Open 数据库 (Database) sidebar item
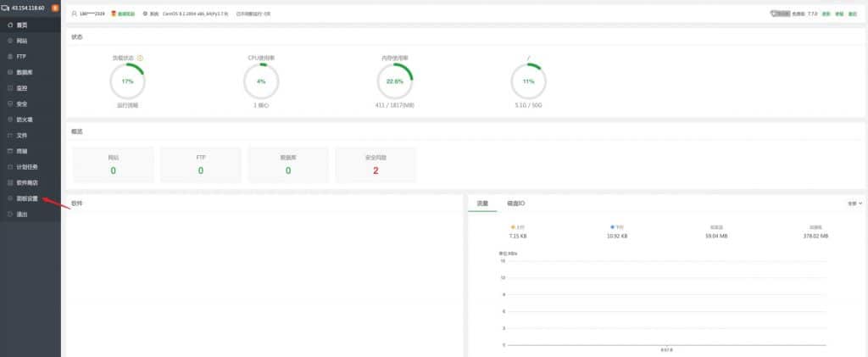This screenshot has width=868, height=357. [x=24, y=72]
